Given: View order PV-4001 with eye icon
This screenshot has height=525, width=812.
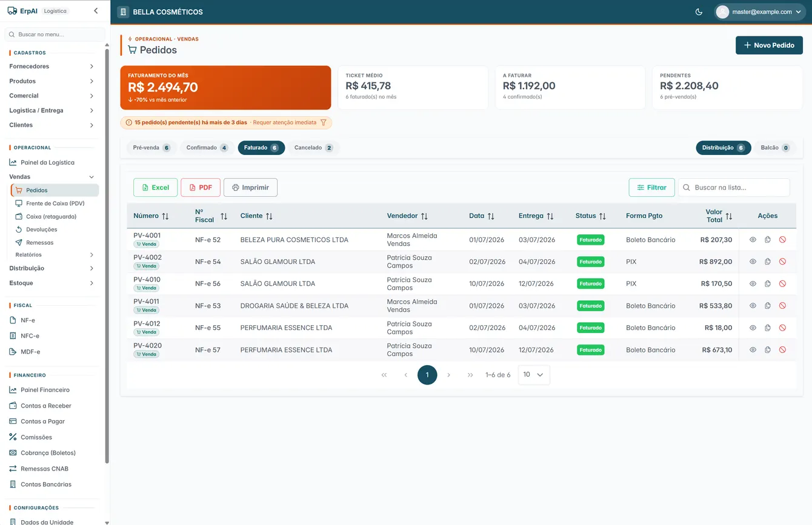Looking at the screenshot, I should (x=753, y=240).
